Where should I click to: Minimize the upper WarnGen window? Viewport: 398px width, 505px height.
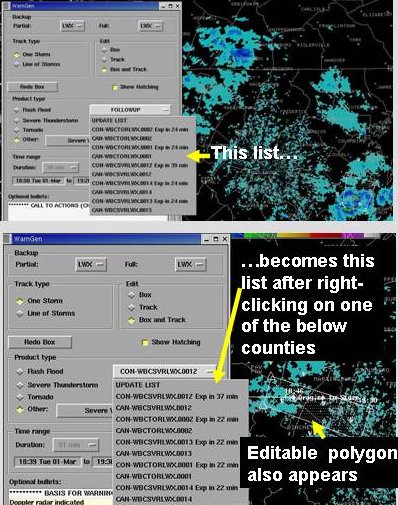coord(163,6)
